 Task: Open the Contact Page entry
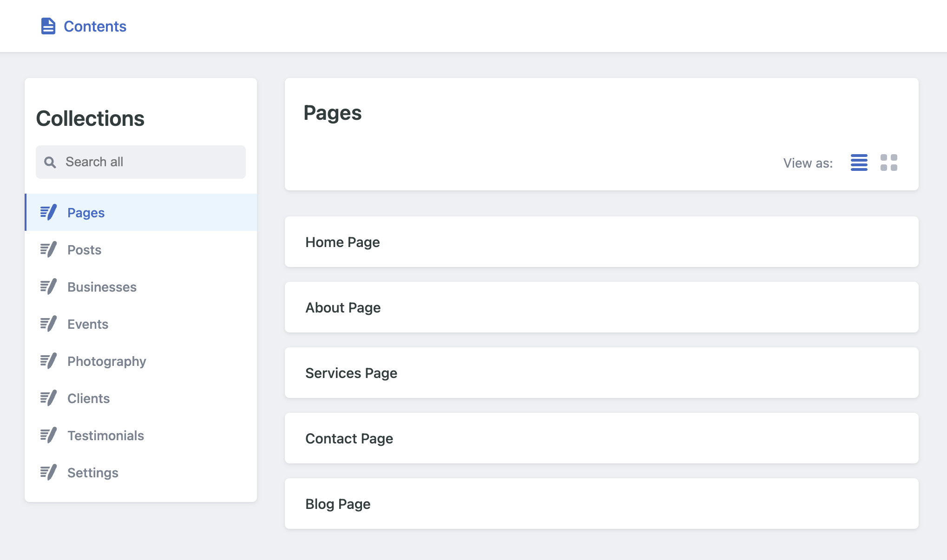pos(601,438)
